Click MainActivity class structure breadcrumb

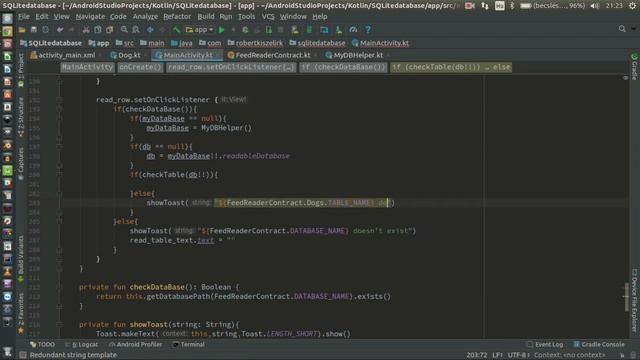point(87,67)
